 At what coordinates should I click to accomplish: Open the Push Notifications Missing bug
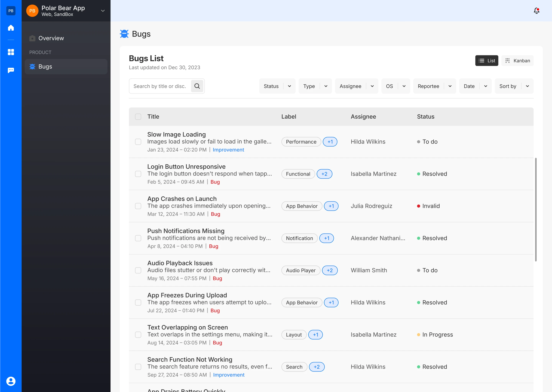[x=186, y=231]
